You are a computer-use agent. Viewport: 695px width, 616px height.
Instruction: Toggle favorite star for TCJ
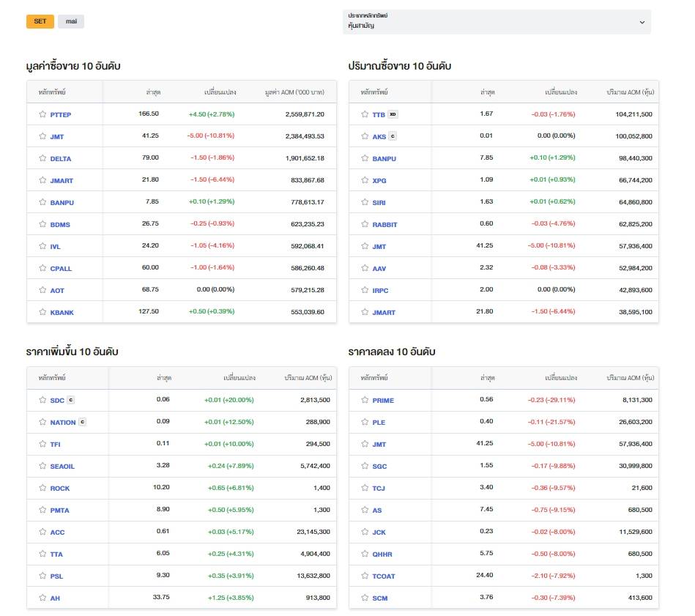tap(365, 488)
